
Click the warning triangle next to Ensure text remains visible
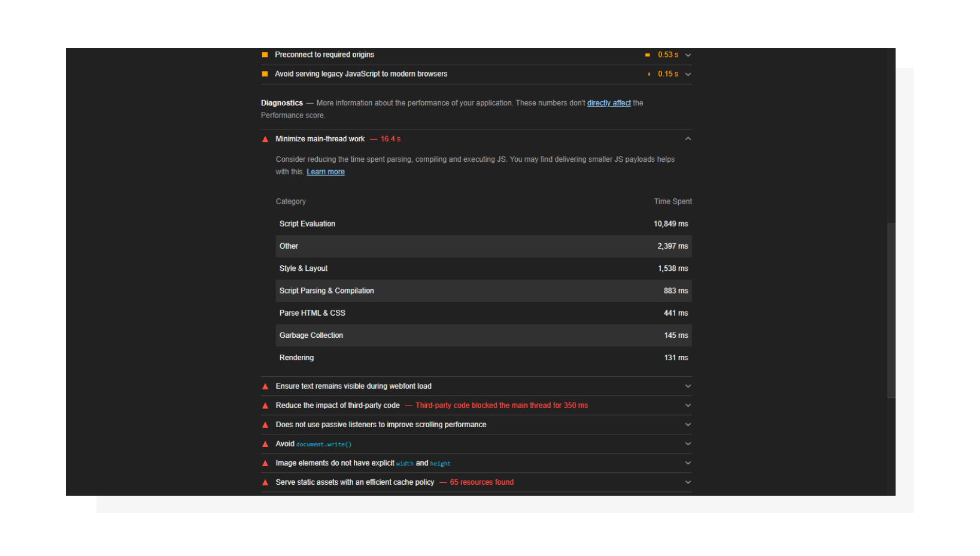265,386
